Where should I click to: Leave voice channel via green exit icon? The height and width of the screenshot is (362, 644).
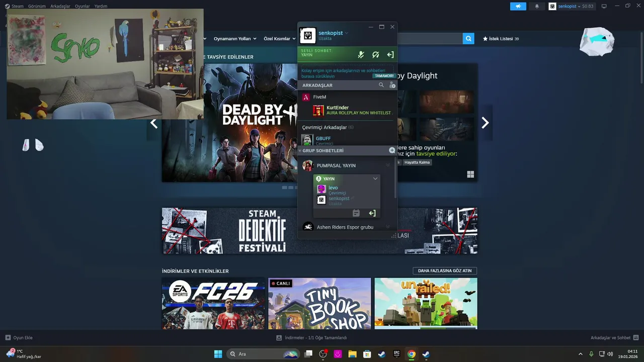pos(372,213)
